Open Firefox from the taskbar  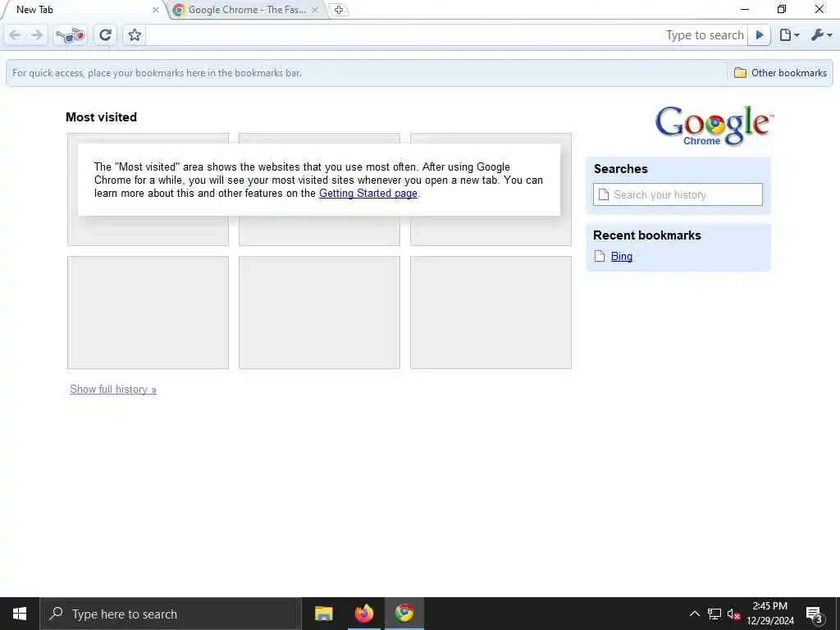(363, 614)
